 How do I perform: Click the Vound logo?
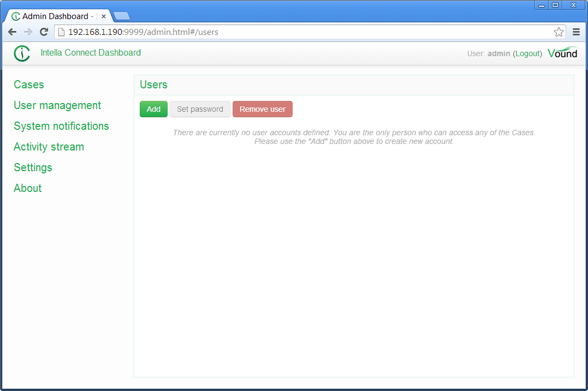562,53
